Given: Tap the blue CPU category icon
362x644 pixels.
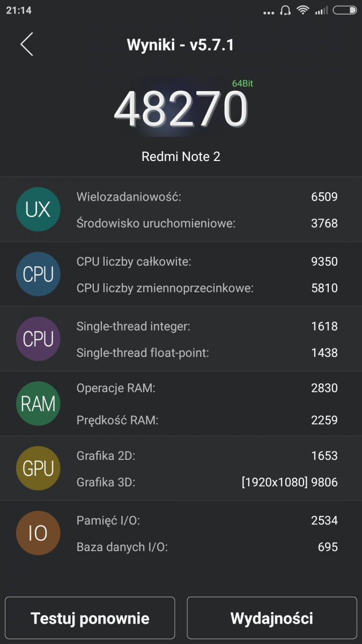Looking at the screenshot, I should coord(38,274).
